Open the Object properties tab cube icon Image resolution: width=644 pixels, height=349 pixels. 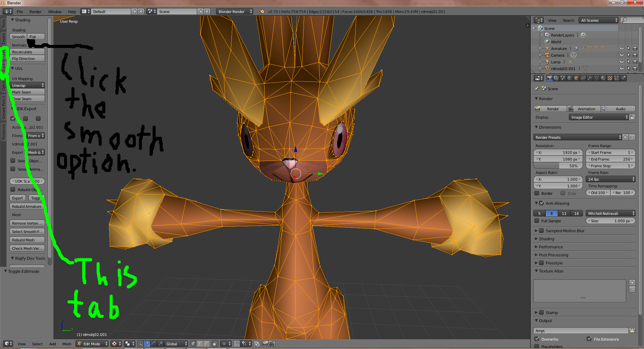pos(576,78)
